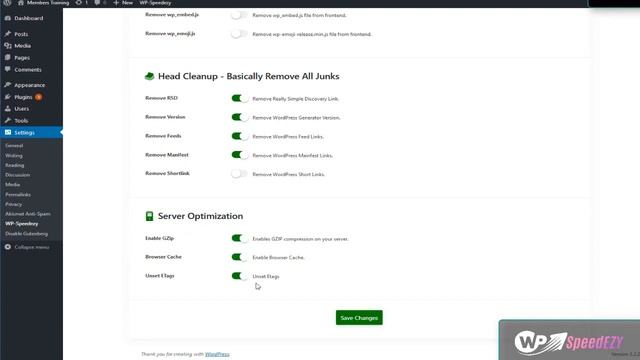Click the WordPress logo in admin bar
This screenshot has height=360, width=640.
(7, 3)
